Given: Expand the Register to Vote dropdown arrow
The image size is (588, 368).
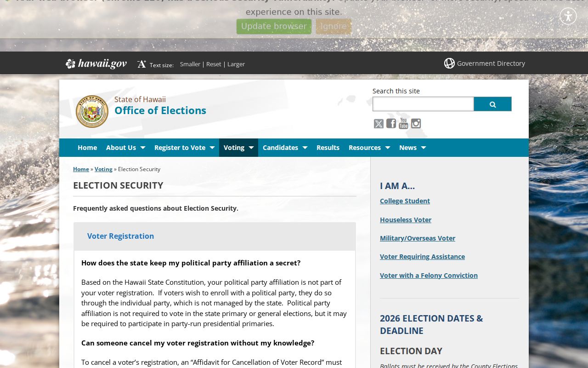Looking at the screenshot, I should coord(212,148).
